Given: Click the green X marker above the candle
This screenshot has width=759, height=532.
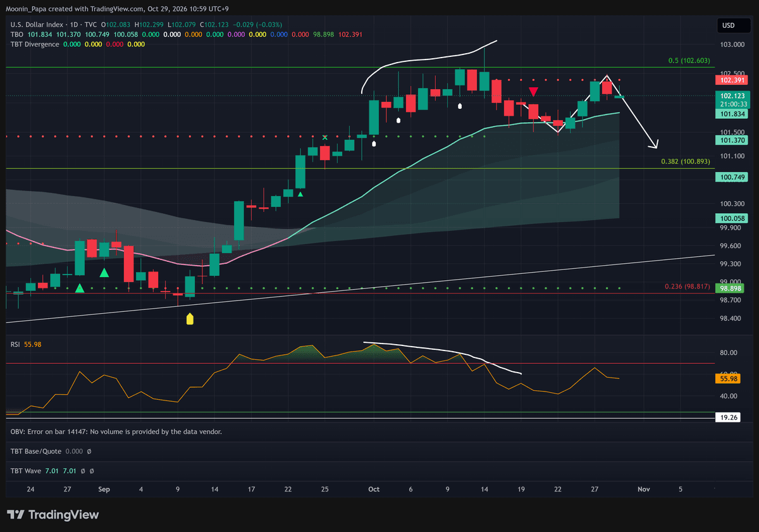Looking at the screenshot, I should pyautogui.click(x=325, y=137).
